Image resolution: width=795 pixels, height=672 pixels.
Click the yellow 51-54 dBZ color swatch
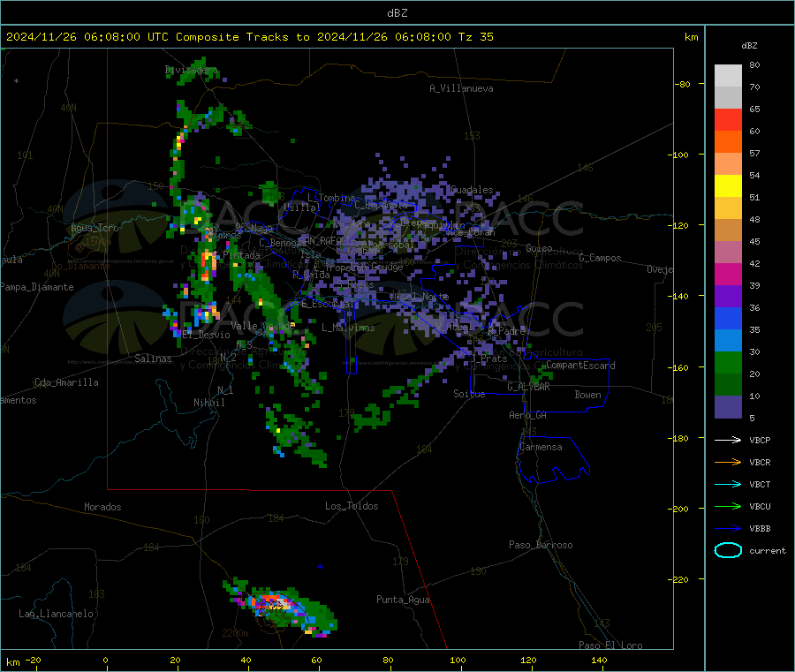[728, 186]
